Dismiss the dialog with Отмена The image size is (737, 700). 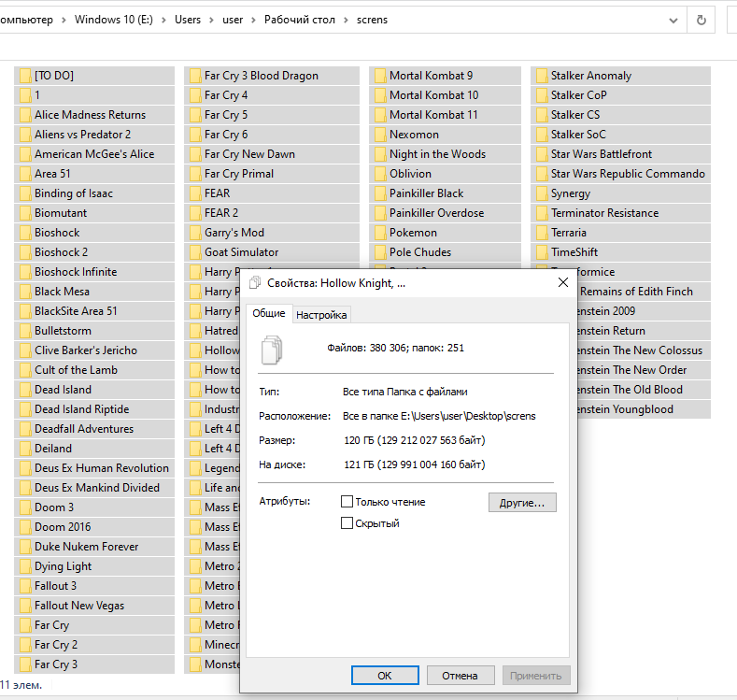pos(461,676)
